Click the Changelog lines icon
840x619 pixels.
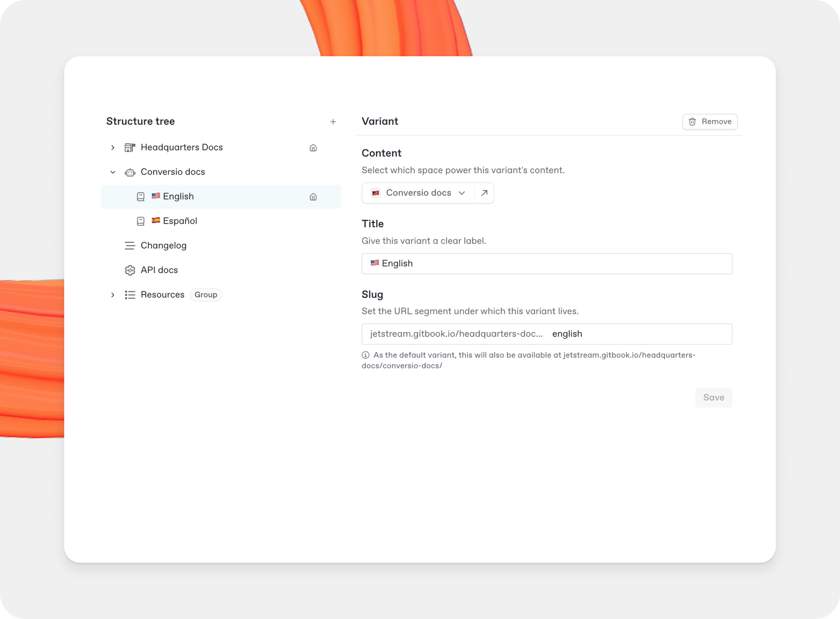[x=130, y=246]
